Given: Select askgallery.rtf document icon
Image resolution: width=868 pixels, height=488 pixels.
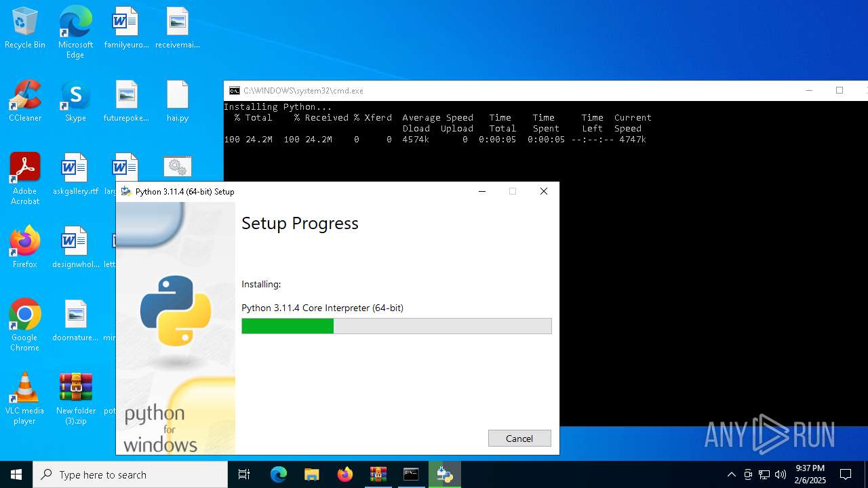Looking at the screenshot, I should coord(75,175).
